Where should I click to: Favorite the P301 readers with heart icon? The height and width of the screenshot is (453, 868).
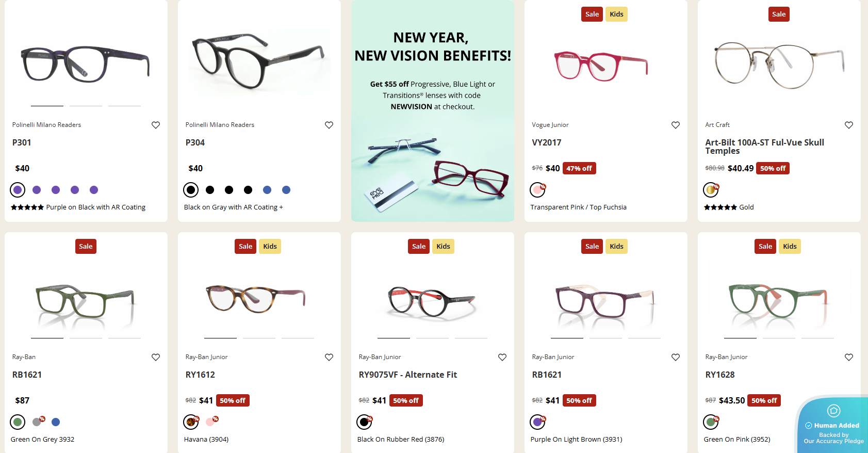[x=156, y=125]
